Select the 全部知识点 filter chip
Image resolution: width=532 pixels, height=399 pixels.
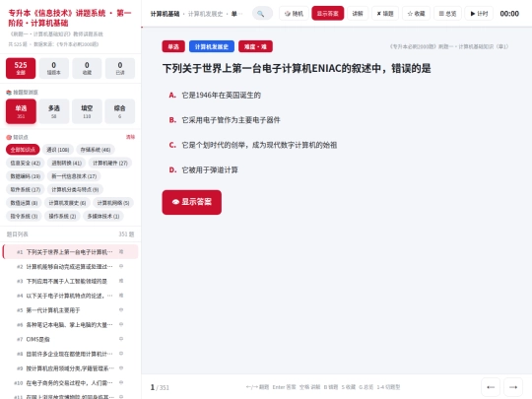pyautogui.click(x=23, y=150)
